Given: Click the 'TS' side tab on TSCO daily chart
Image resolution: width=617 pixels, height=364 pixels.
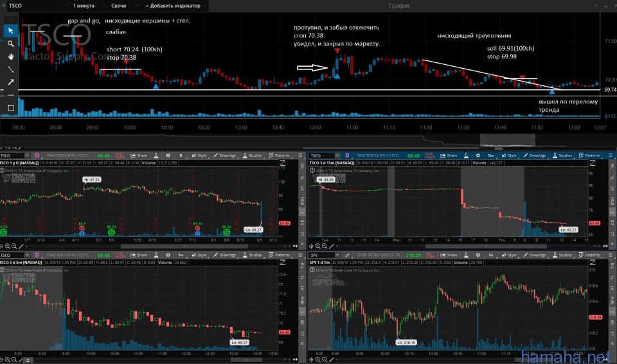Looking at the screenshot, I should [302, 178].
